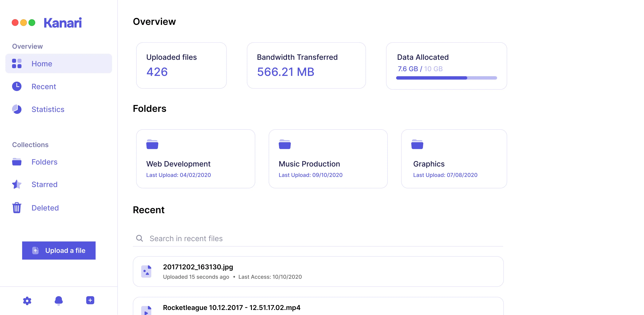Click the Data Allocated progress bar
The height and width of the screenshot is (315, 644).
pos(446,78)
